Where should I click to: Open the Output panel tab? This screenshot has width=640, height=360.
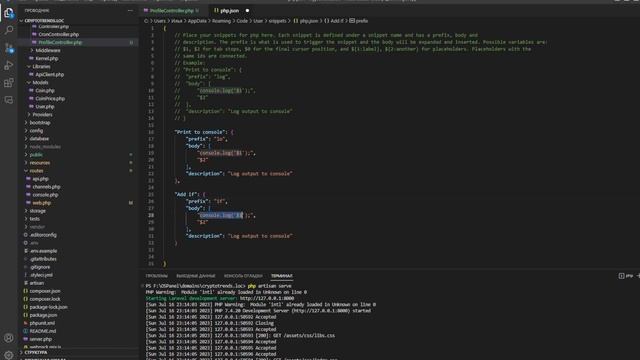click(x=196, y=276)
